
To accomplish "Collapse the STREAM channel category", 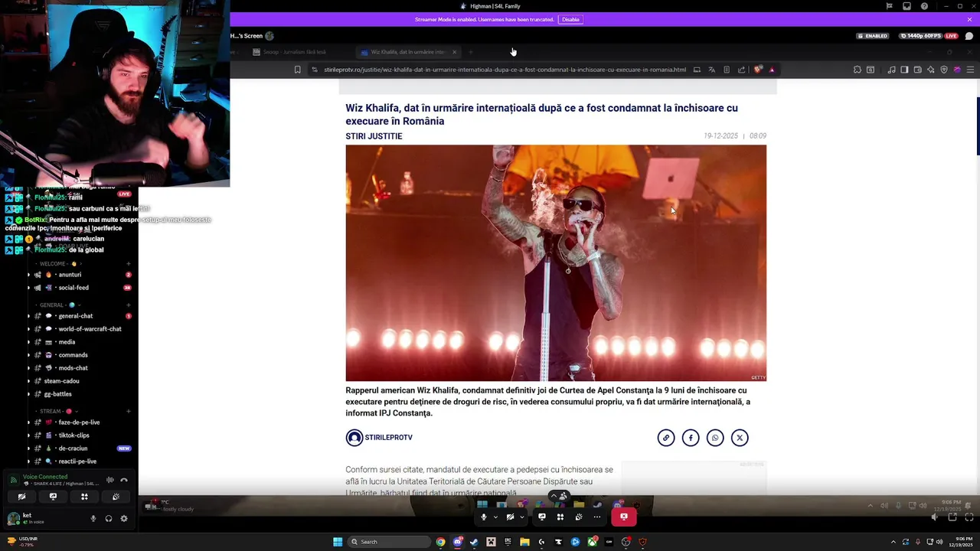I will tap(55, 412).
